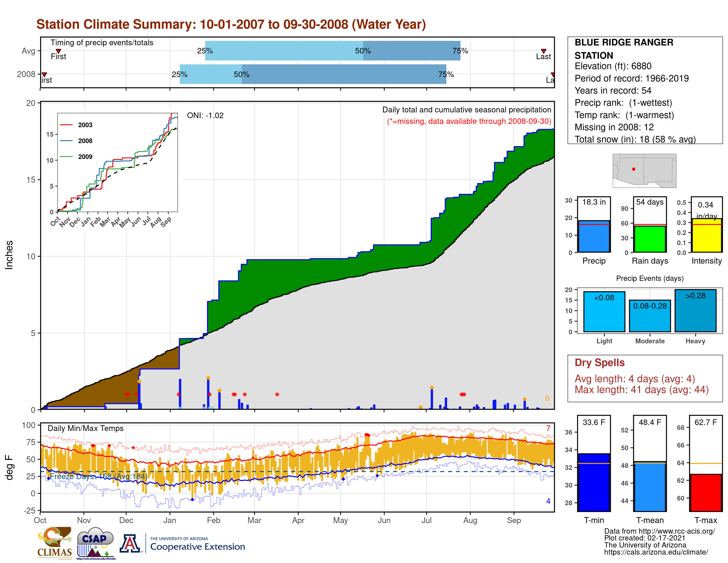Select the blue Precip 18.3 in bar
Viewport: 728px width, 563px height.
click(594, 236)
